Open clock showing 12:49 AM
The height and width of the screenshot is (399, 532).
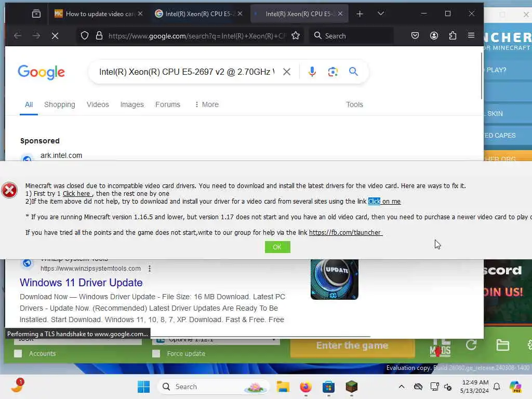[475, 387]
